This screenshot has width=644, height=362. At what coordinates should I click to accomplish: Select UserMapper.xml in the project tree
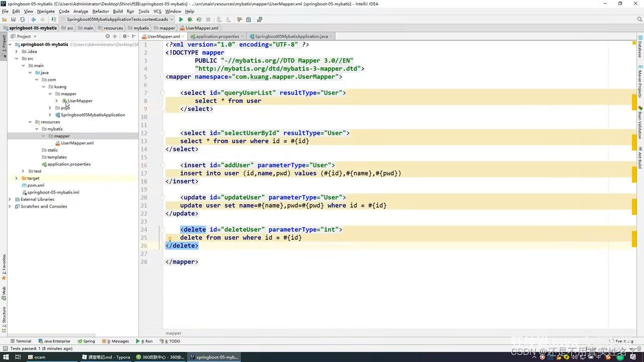(77, 143)
